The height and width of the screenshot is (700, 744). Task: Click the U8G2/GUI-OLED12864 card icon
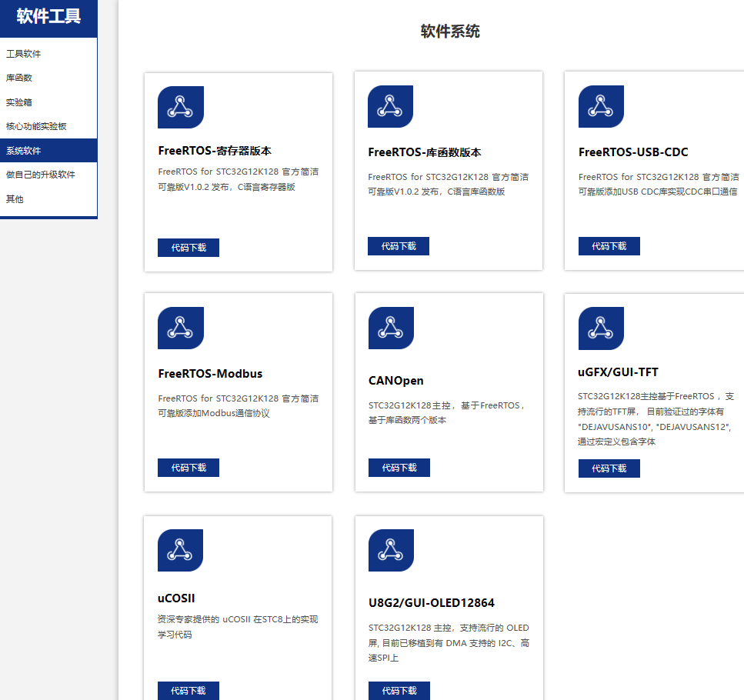pyautogui.click(x=391, y=550)
